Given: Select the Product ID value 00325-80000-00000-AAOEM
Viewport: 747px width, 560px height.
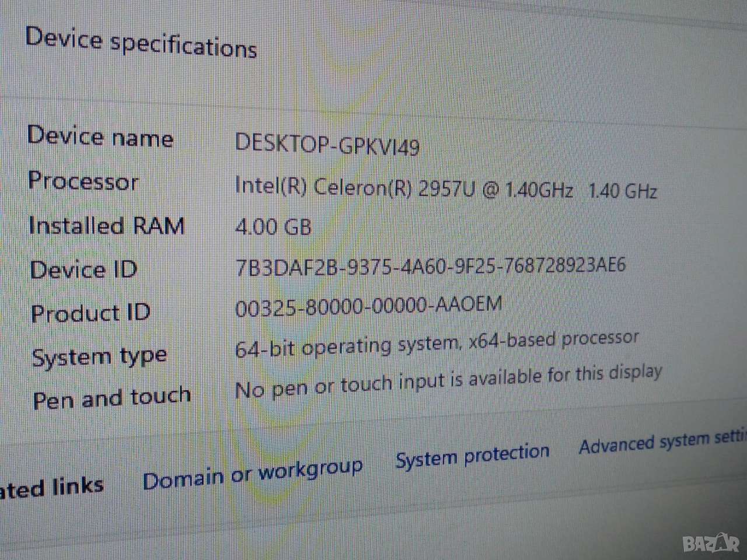Looking at the screenshot, I should coord(368,306).
